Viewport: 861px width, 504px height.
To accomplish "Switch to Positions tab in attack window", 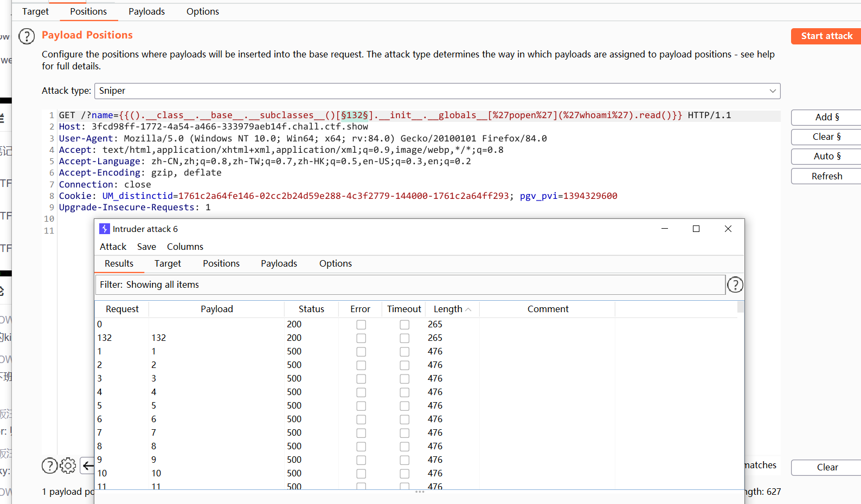I will tap(221, 263).
